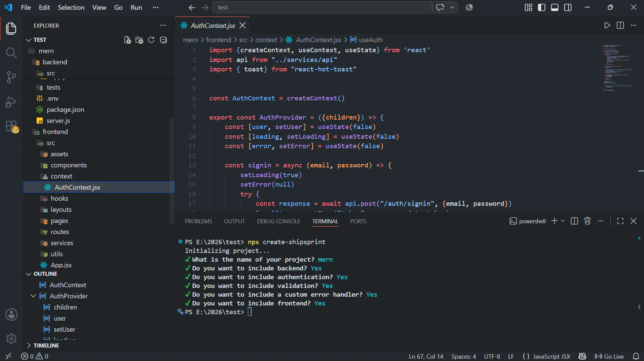The width and height of the screenshot is (644, 361).
Task: Kill terminal with trash icon
Action: point(588,221)
